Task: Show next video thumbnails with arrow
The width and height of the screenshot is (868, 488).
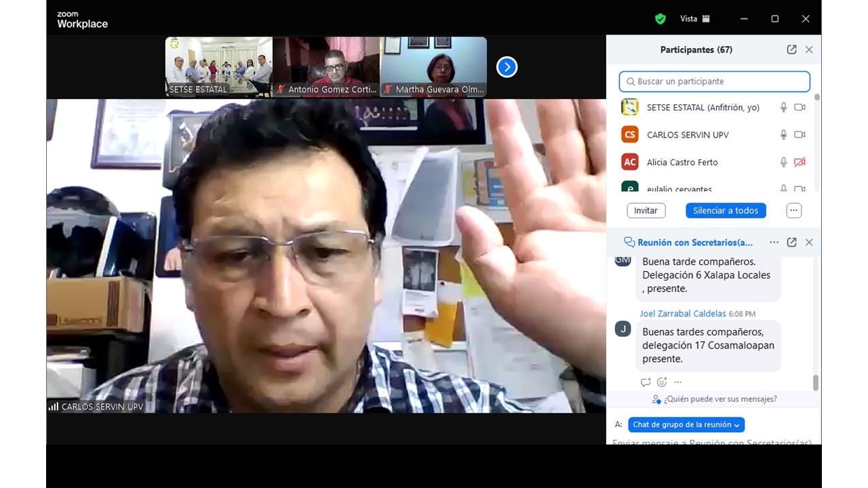Action: click(x=507, y=67)
